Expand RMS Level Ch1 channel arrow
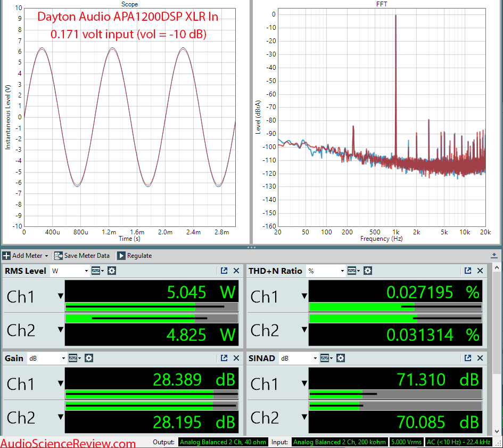 60,296
